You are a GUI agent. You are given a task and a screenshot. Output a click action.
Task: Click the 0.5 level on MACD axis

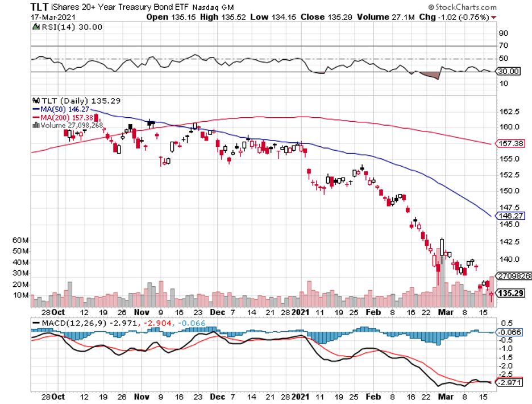pos(506,323)
